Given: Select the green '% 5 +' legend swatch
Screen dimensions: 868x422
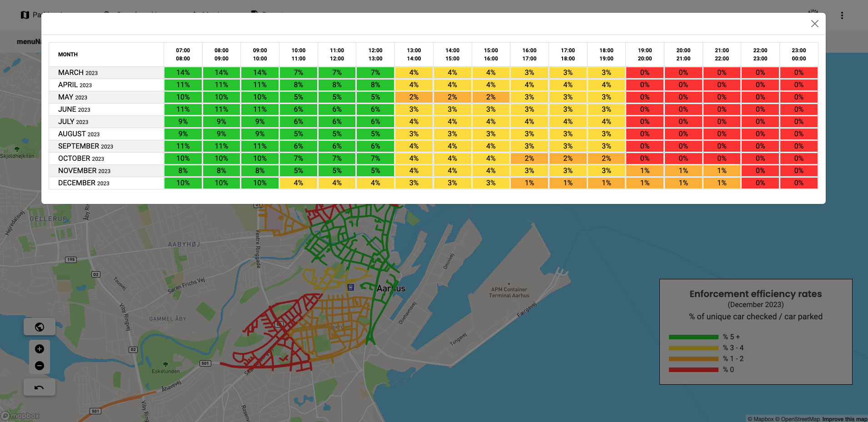Looking at the screenshot, I should (x=693, y=337).
